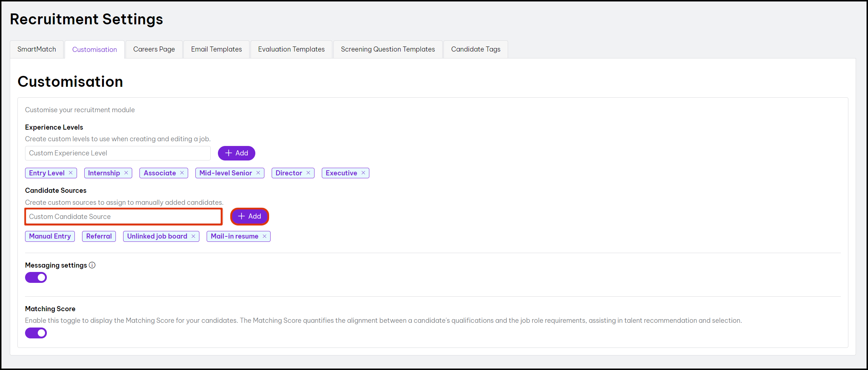The height and width of the screenshot is (370, 868).
Task: Turn off the Matching Score toggle
Action: click(x=36, y=333)
